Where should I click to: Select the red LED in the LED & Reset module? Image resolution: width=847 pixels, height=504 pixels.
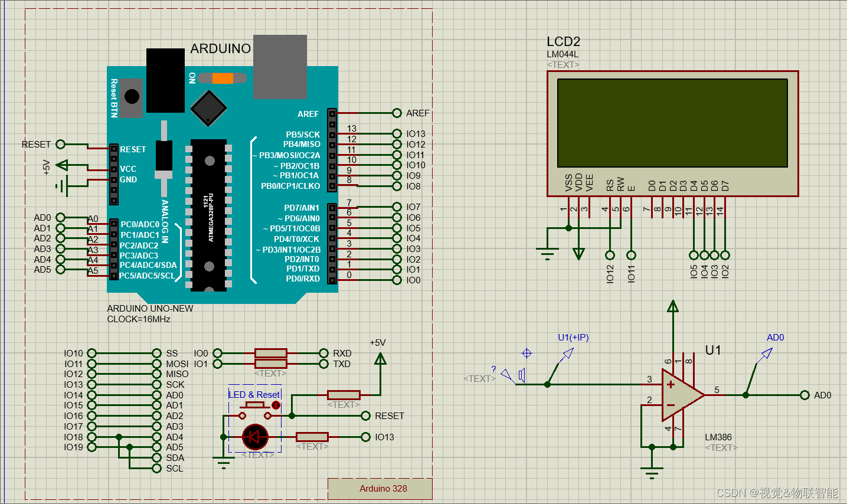254,438
